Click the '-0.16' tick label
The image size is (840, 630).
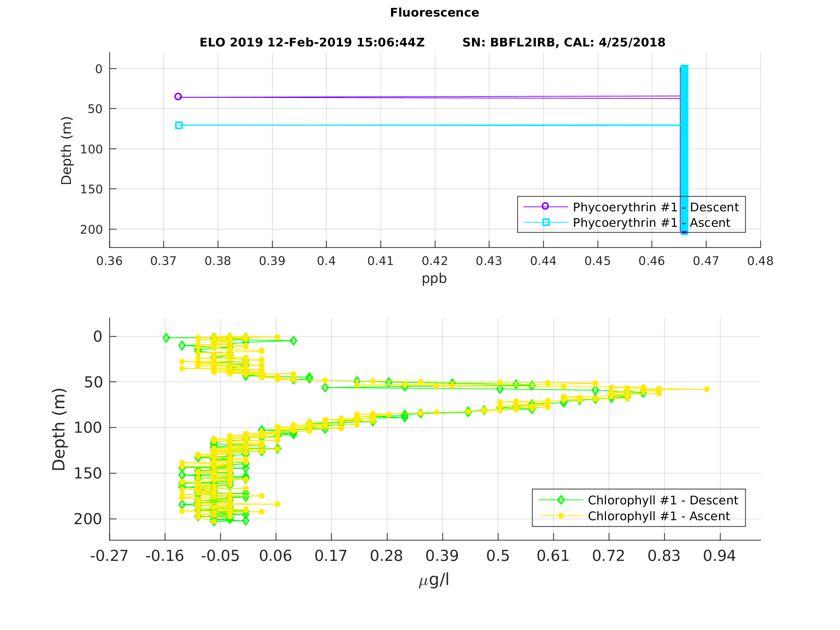(165, 556)
